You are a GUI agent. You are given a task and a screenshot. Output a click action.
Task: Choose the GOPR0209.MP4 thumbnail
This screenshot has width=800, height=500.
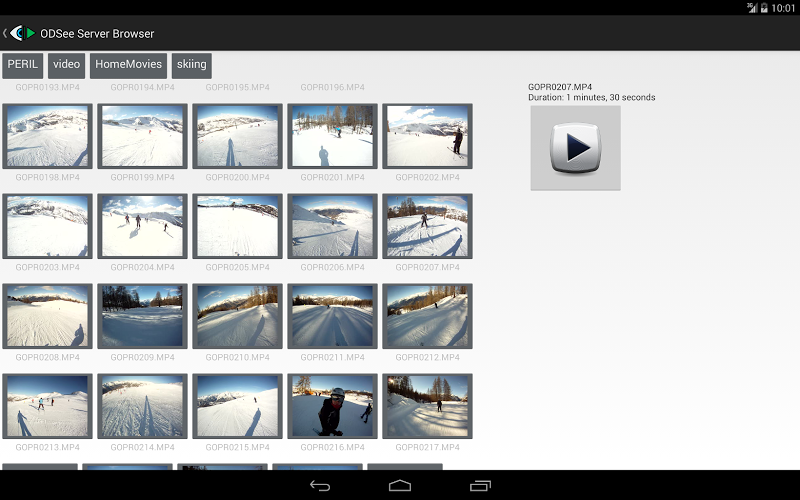coord(142,316)
